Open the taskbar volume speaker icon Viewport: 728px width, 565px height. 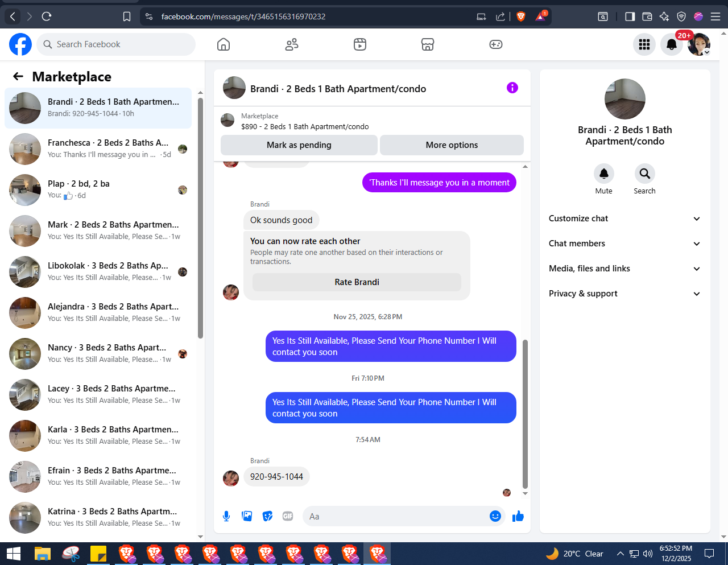coord(647,554)
